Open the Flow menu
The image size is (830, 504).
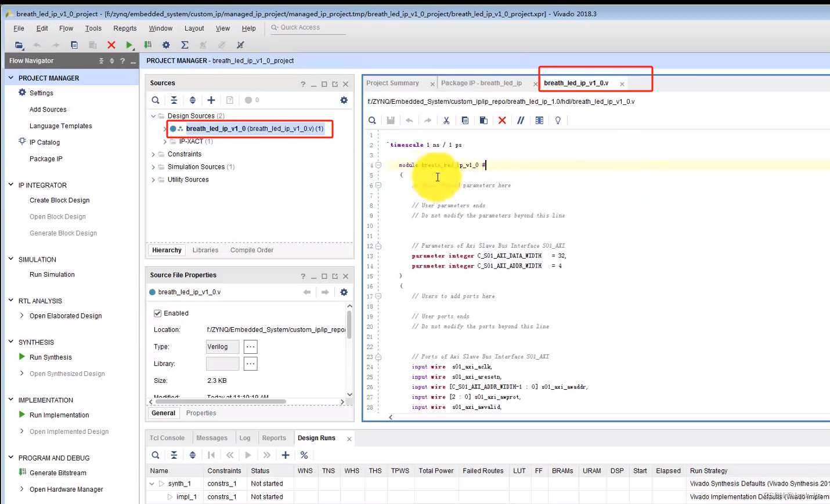66,28
